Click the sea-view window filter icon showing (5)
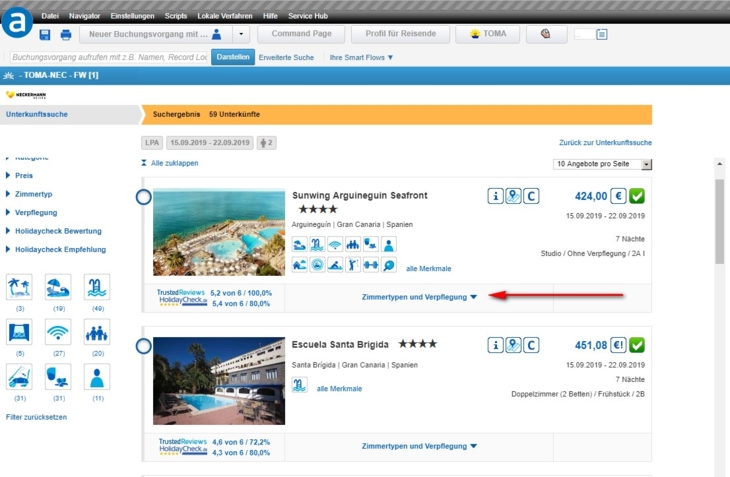This screenshot has height=477, width=730. coord(19,332)
